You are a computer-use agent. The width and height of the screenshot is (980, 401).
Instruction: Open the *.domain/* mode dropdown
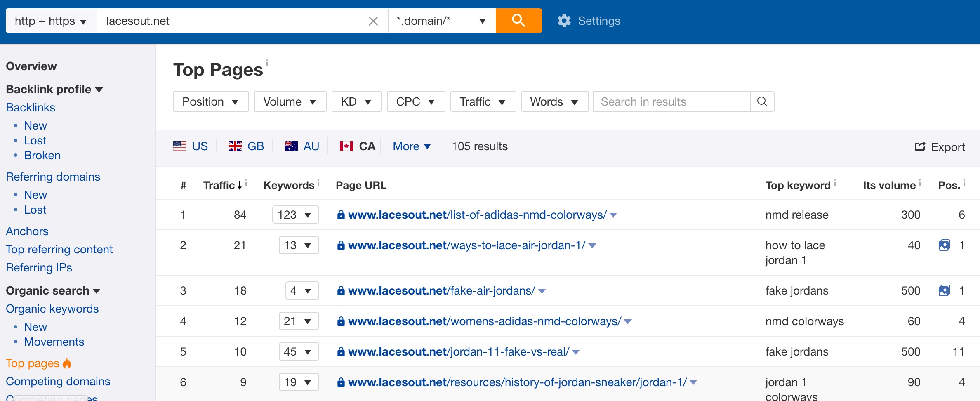coord(442,21)
